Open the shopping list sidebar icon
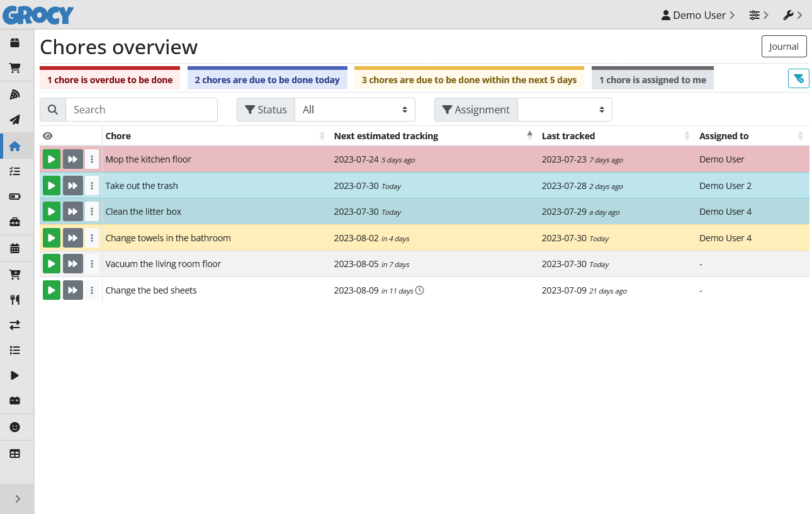 pyautogui.click(x=15, y=68)
